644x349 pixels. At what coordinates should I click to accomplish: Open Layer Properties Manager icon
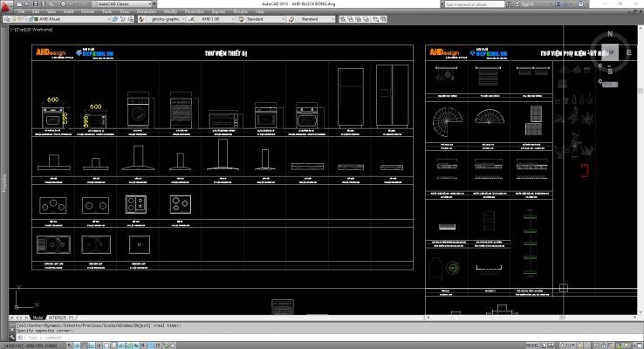click(5, 17)
